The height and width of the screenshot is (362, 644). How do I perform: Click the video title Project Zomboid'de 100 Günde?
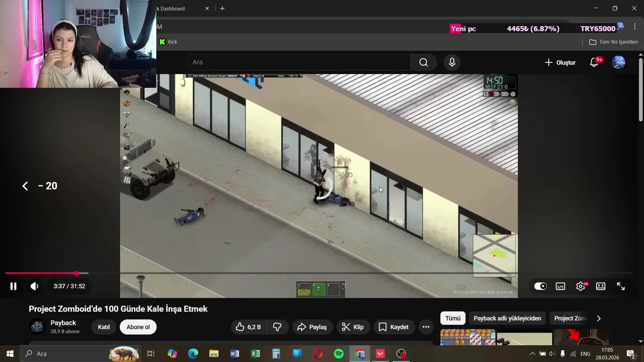click(x=118, y=309)
